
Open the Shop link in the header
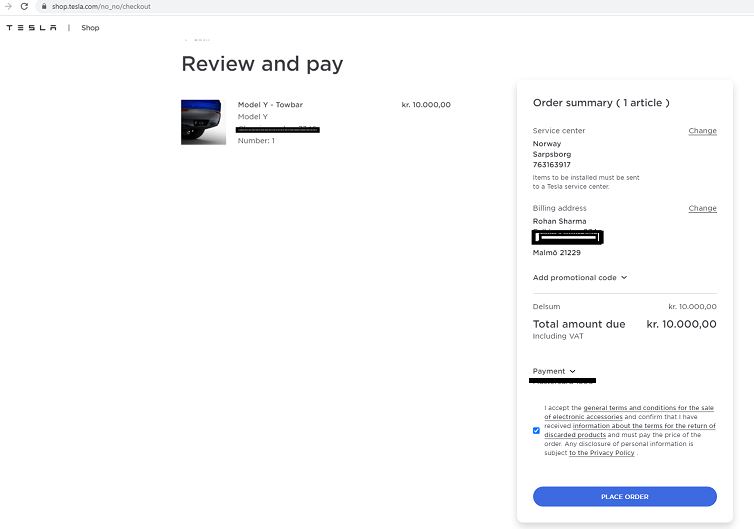[x=90, y=28]
